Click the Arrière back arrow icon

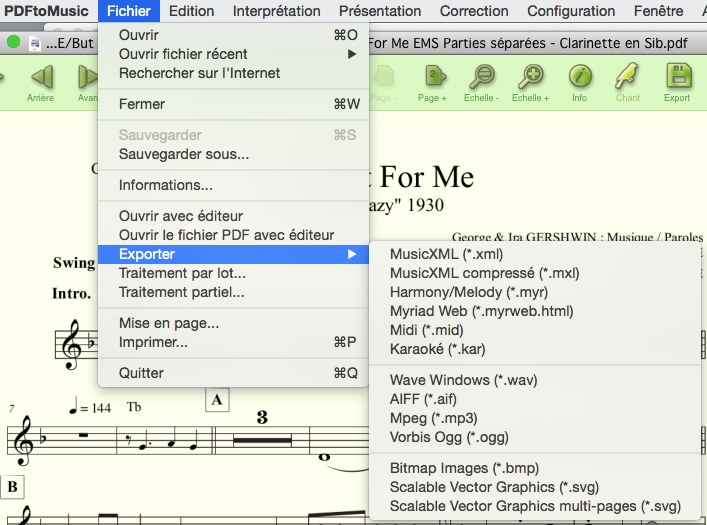41,77
